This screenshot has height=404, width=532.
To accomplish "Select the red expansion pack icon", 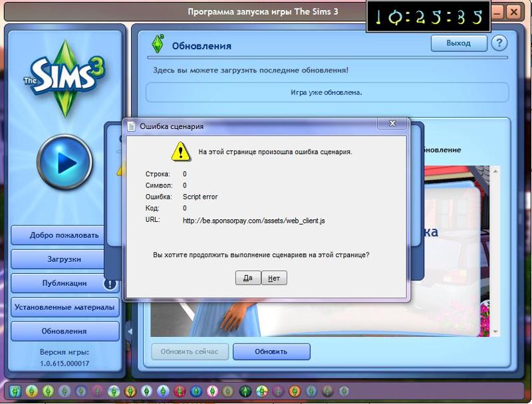I will coord(180,391).
